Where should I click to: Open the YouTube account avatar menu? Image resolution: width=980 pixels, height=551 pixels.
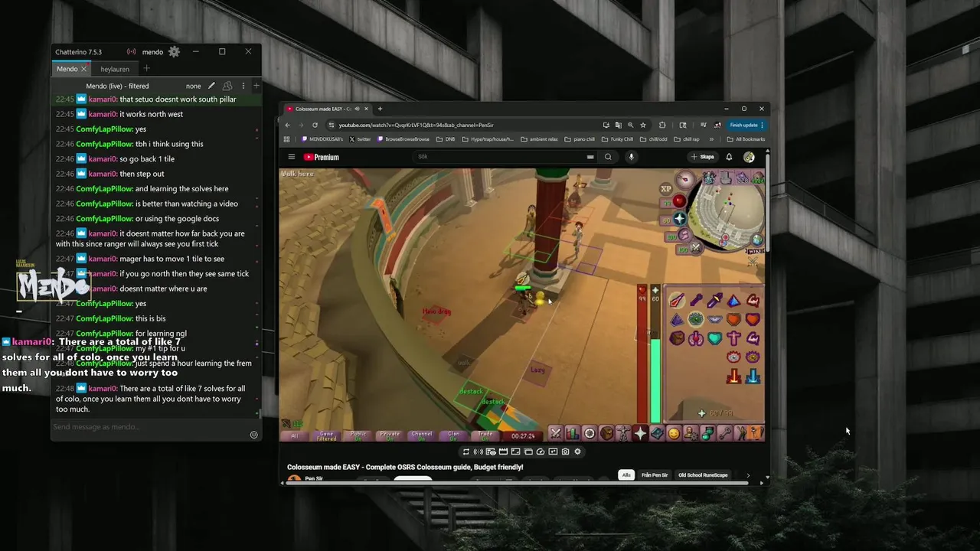[749, 157]
